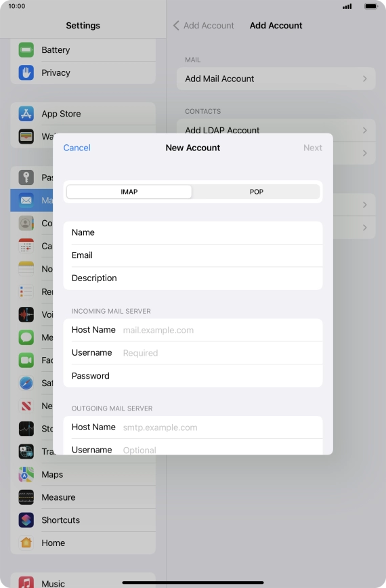Expand Add Mail Account chevron
The height and width of the screenshot is (588, 386).
[x=364, y=79]
